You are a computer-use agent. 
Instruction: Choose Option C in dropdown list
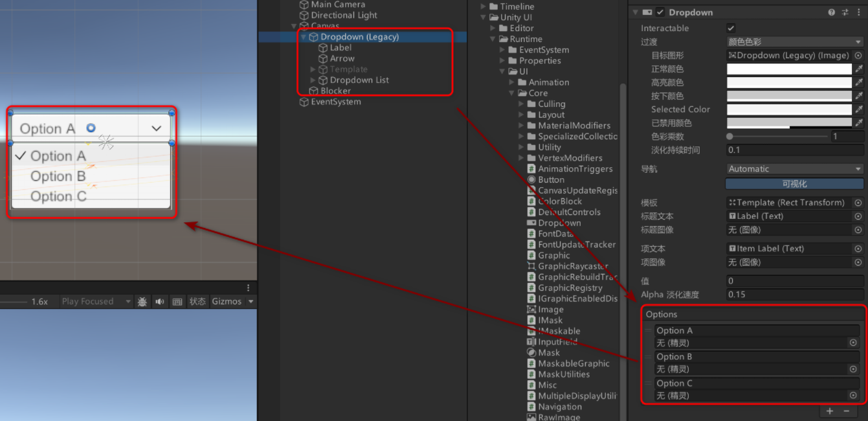click(91, 196)
